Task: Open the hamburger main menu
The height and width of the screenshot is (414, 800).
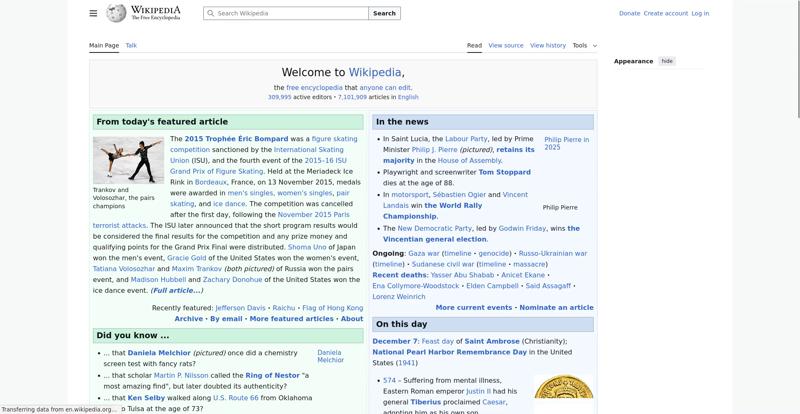Action: coord(93,13)
